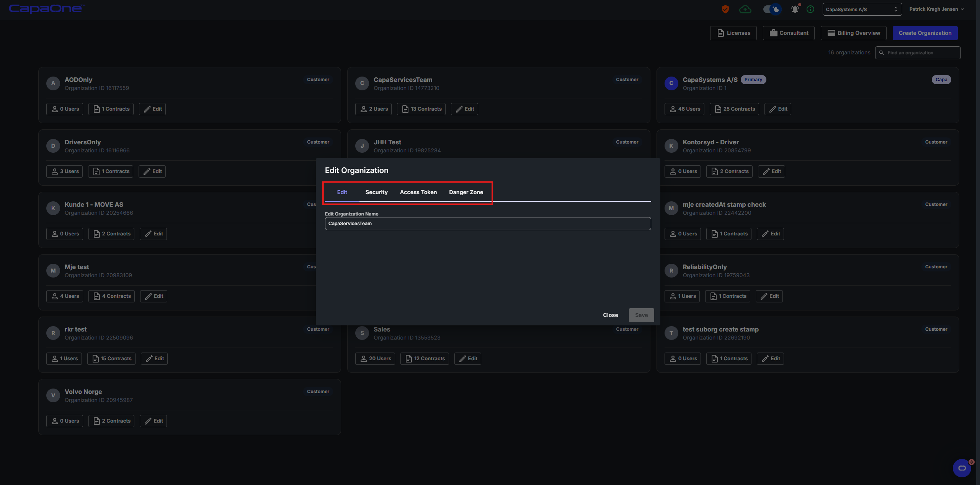Screen dimensions: 980x485
Task: Click the rkr test avatar letter R
Action: (x=53, y=333)
